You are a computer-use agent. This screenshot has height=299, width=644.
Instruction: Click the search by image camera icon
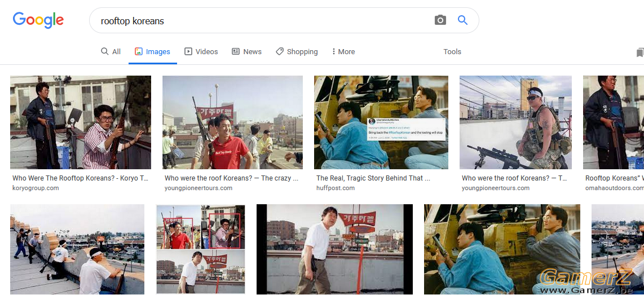click(x=440, y=20)
